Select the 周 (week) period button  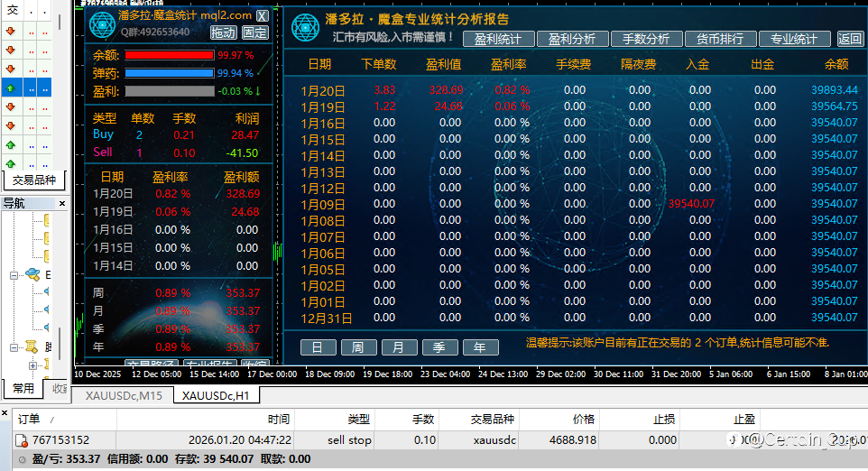[359, 347]
